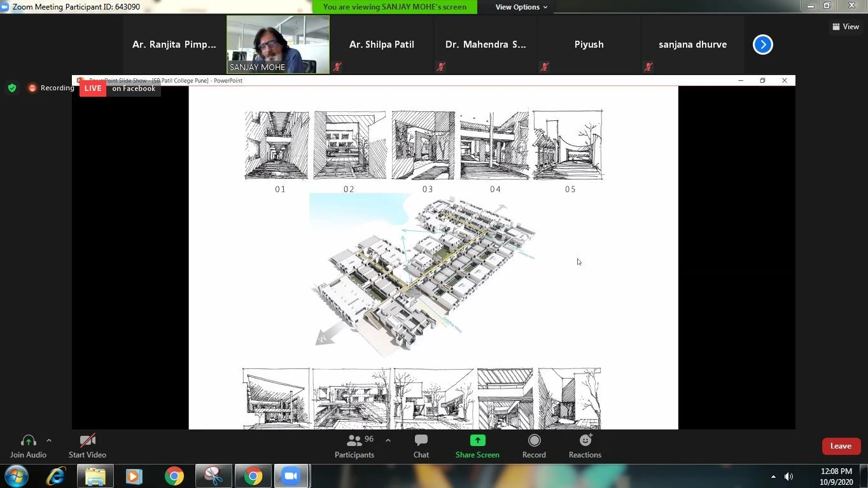
Task: Click the green 'You are viewing' banner
Action: pos(395,7)
